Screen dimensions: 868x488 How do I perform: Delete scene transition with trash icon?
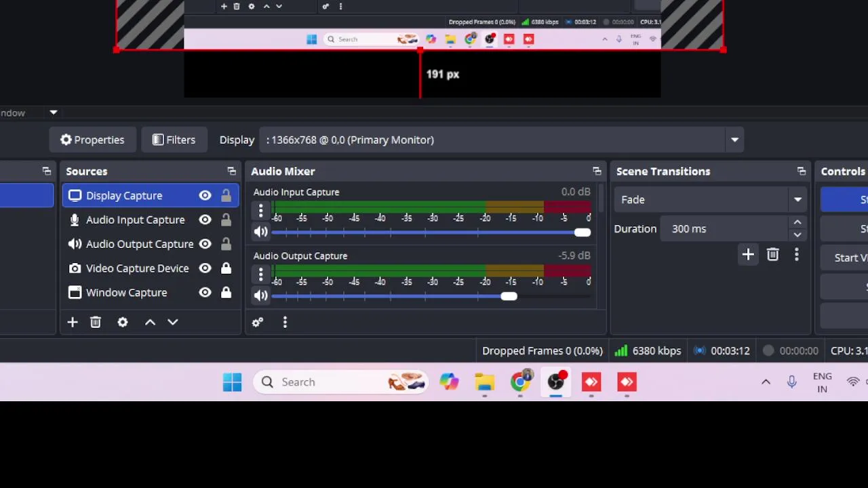tap(773, 255)
